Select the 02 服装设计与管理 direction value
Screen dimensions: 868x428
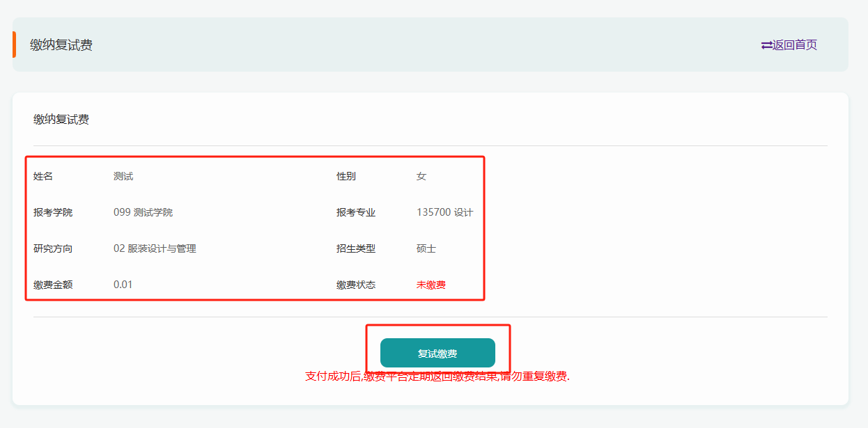point(155,248)
